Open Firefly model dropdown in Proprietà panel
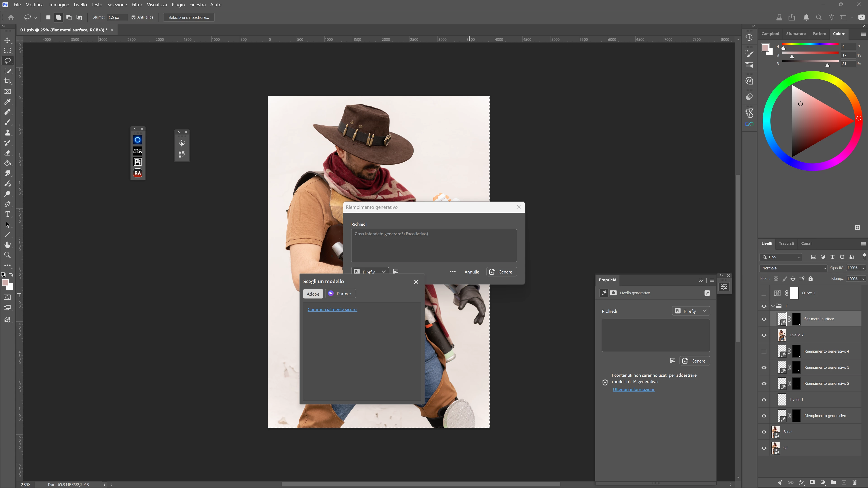Screen dimensions: 868x488 click(691, 311)
